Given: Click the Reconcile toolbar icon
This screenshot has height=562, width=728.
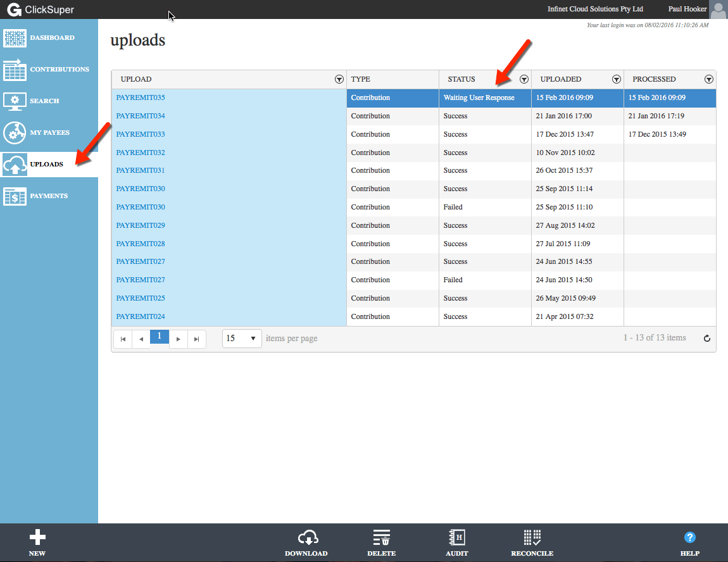Looking at the screenshot, I should (532, 538).
